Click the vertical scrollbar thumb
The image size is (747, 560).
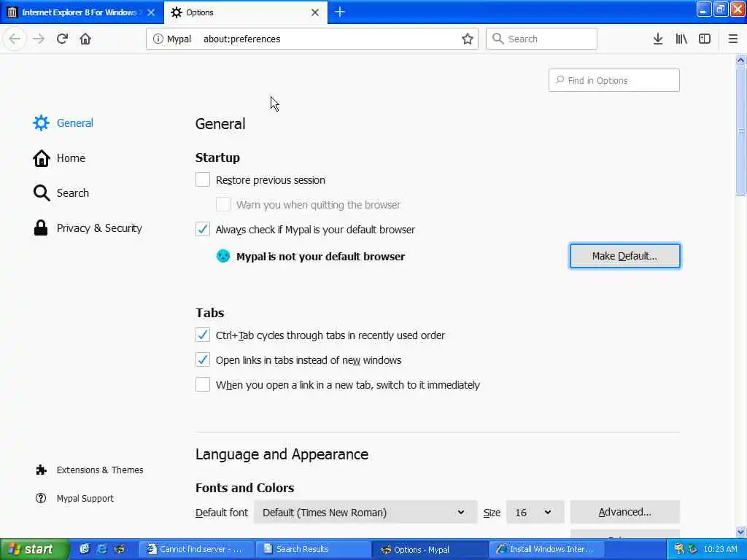pyautogui.click(x=740, y=131)
